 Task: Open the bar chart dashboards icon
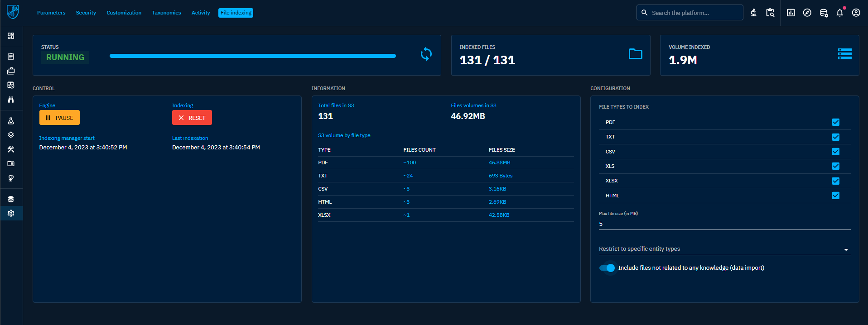791,13
